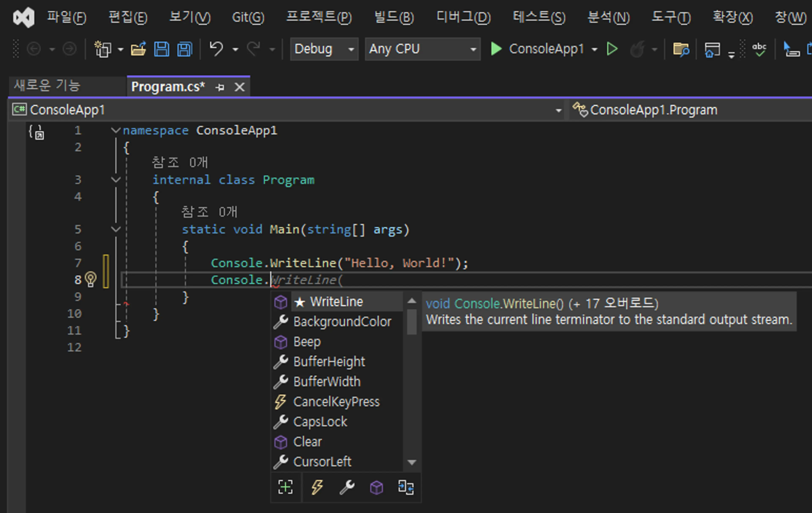Redo the last undone action
This screenshot has width=812, height=513.
point(254,49)
